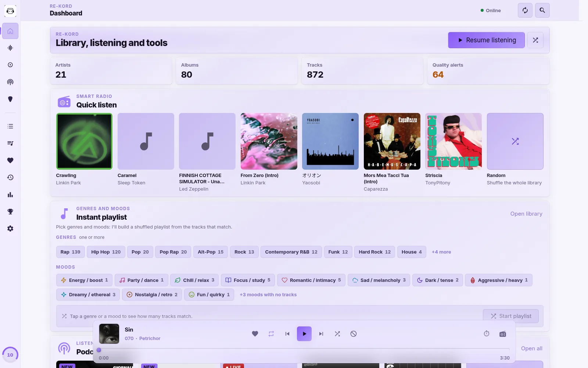Image resolution: width=588 pixels, height=368 pixels.
Task: Toggle repeat in the player bar
Action: pos(271,334)
